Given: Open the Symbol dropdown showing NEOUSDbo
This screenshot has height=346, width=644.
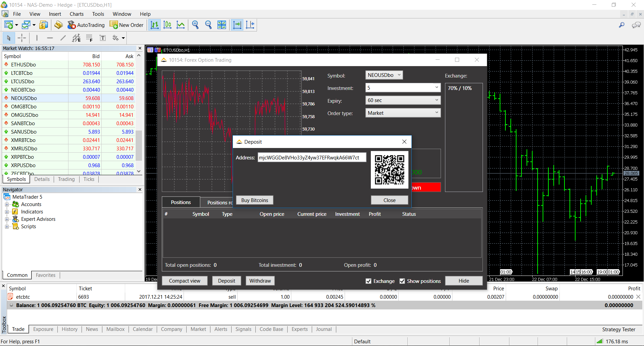Looking at the screenshot, I should 384,75.
